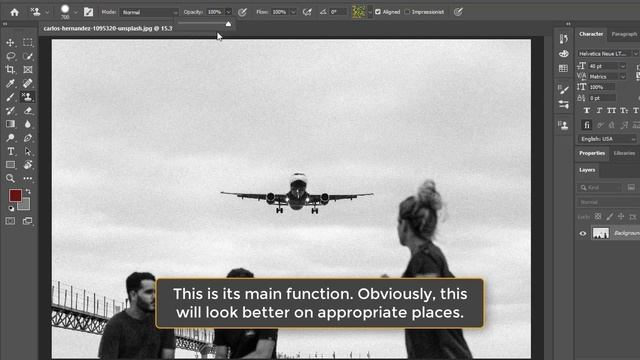The image size is (640, 360).
Task: Select the Quick Selection tool
Action: coord(28,56)
